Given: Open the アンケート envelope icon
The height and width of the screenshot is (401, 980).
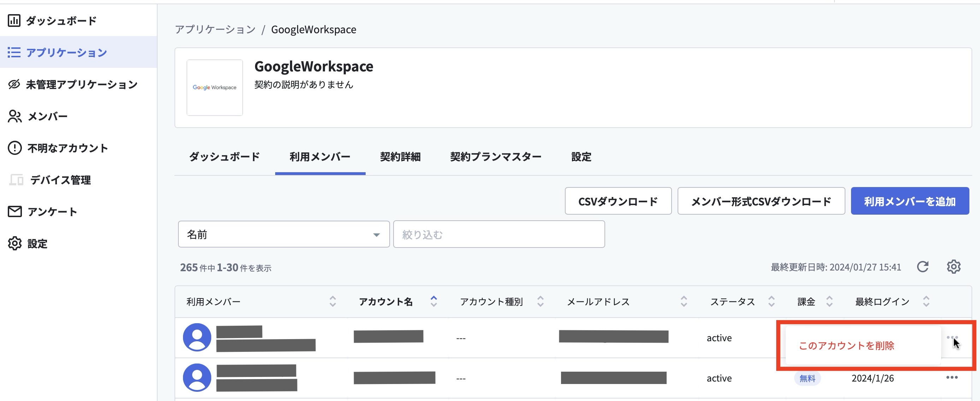Looking at the screenshot, I should (x=15, y=211).
